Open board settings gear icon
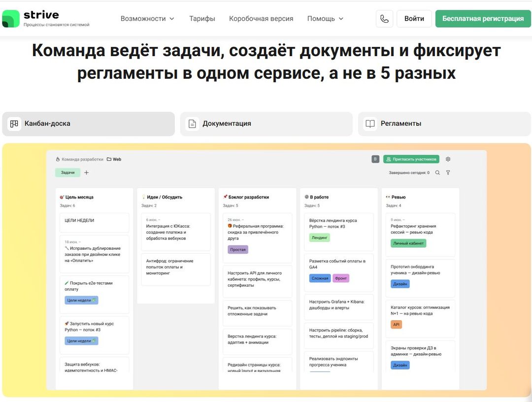The height and width of the screenshot is (402, 532). (x=448, y=159)
